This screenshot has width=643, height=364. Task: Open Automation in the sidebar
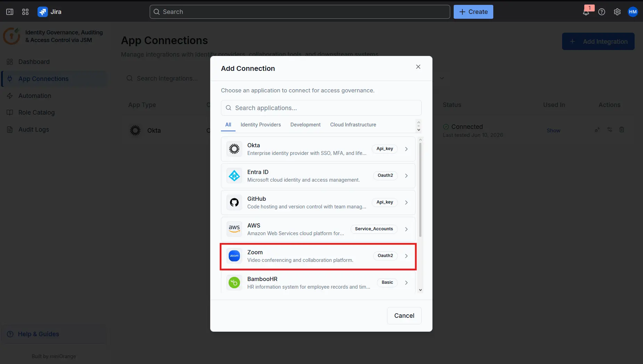tap(54, 96)
